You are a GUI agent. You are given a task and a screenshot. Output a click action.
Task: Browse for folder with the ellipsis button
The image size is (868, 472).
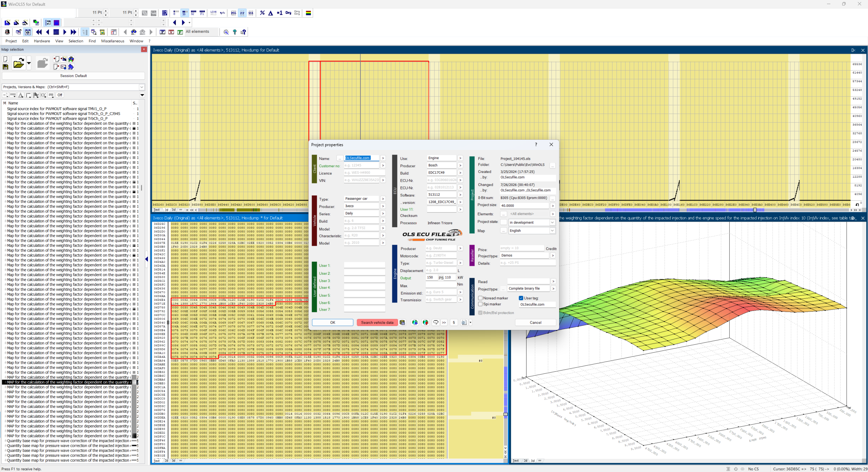553,166
